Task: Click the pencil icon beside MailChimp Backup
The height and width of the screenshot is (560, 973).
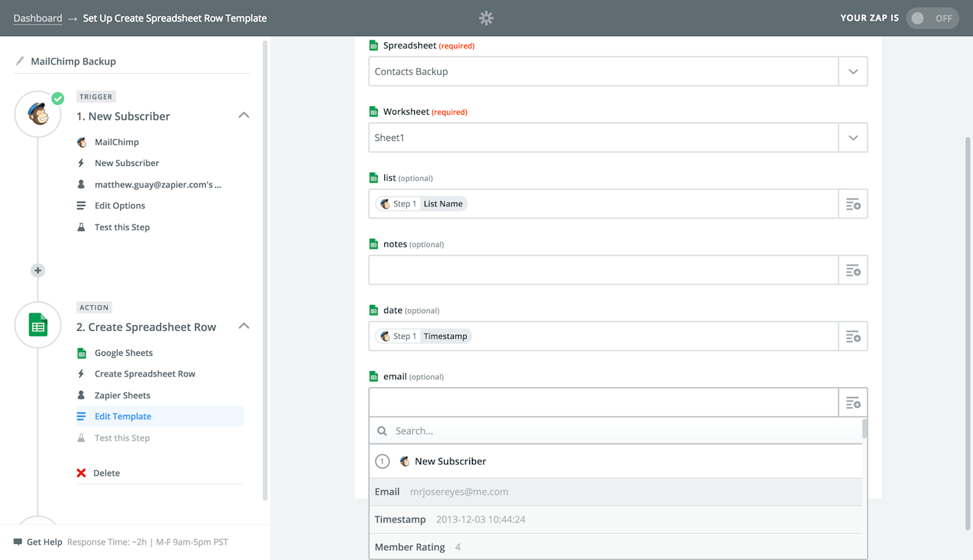Action: pyautogui.click(x=19, y=61)
